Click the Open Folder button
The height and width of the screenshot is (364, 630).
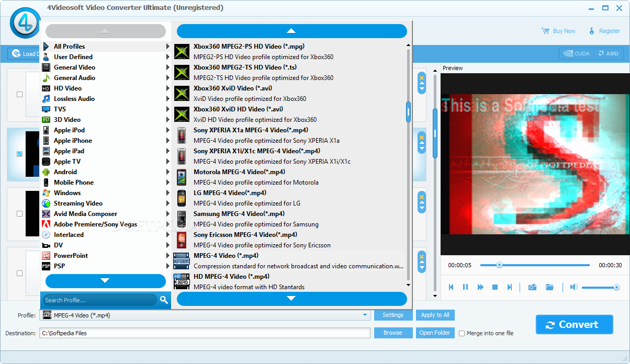pyautogui.click(x=435, y=333)
